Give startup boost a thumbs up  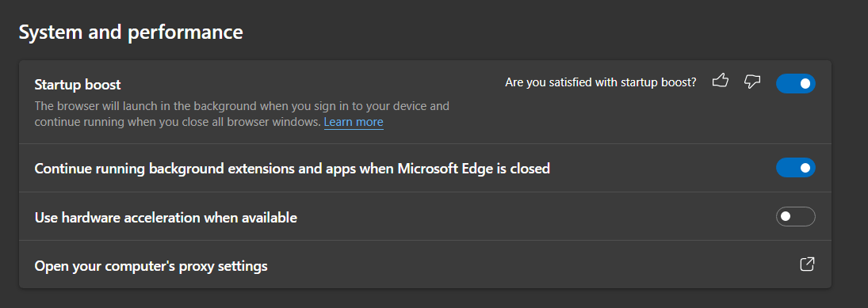pyautogui.click(x=721, y=81)
